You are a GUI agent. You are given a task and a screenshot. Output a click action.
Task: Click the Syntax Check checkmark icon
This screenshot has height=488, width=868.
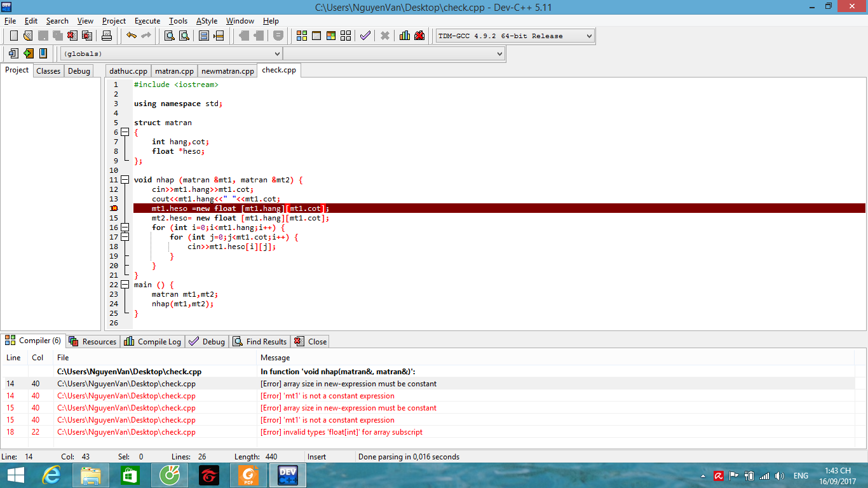[x=365, y=36]
